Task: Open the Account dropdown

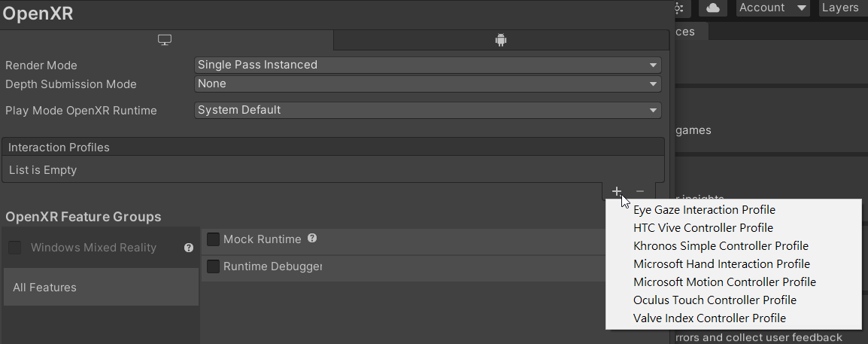Action: [x=772, y=8]
